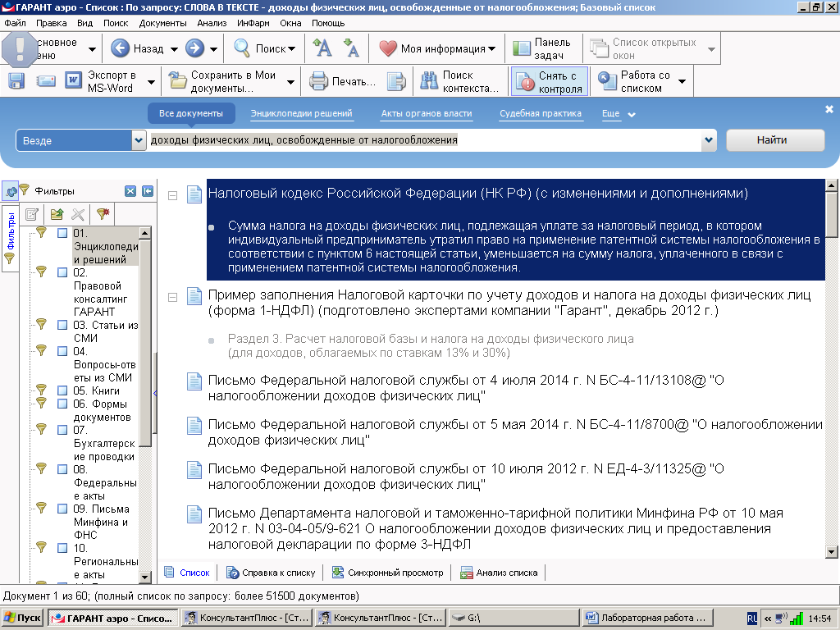Click the print preview icon next to Печать

[x=396, y=81]
